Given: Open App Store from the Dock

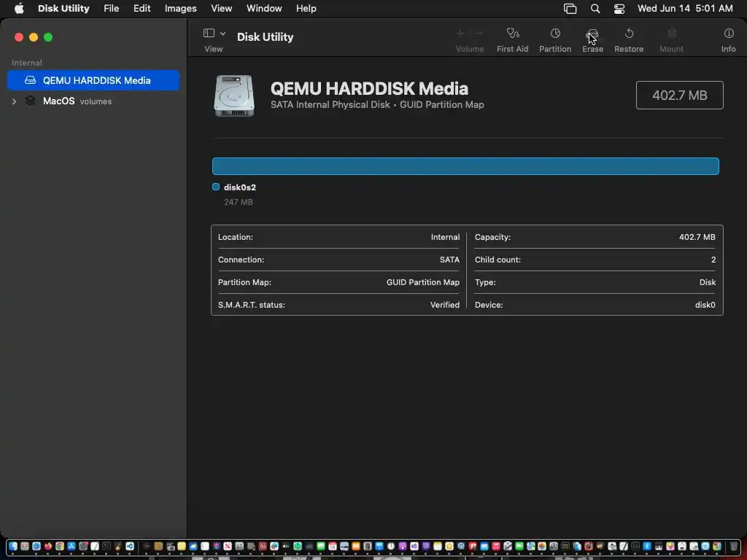Looking at the screenshot, I should coord(71,546).
